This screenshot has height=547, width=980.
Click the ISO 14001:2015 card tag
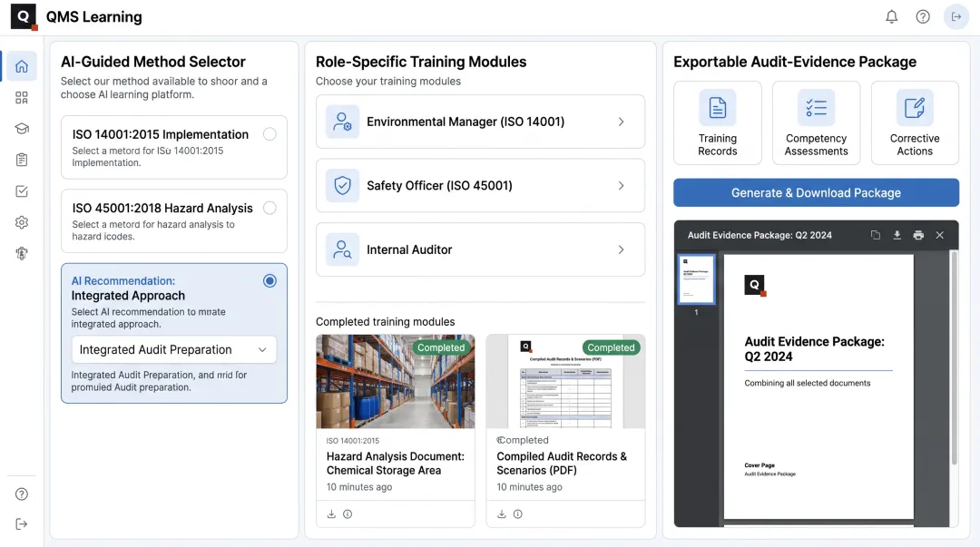coord(352,441)
